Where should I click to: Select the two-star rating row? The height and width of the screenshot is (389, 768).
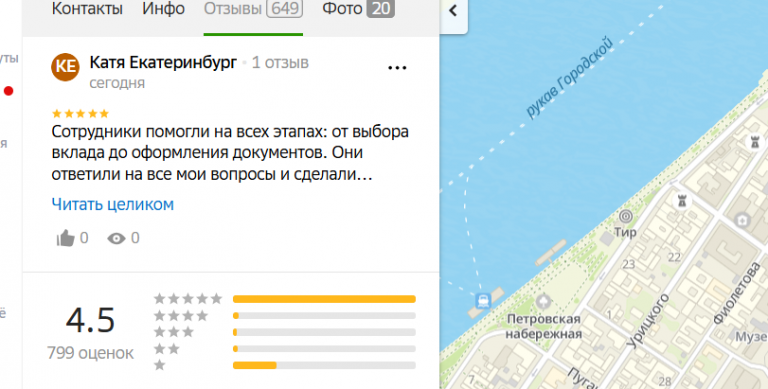(284, 349)
